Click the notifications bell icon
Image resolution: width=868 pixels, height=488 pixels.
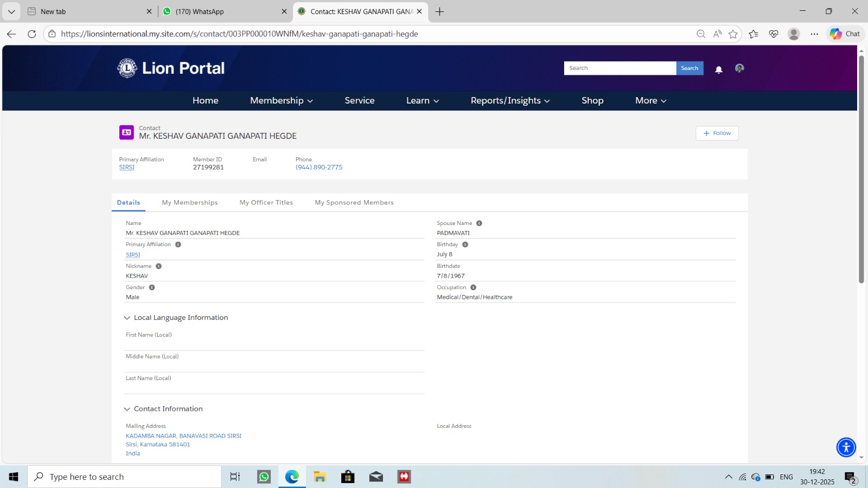(x=719, y=69)
